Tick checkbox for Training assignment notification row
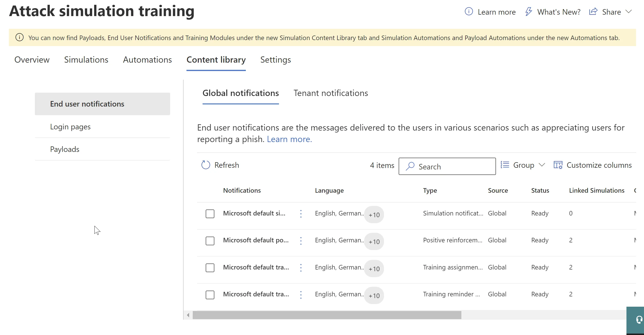The height and width of the screenshot is (335, 644). [210, 268]
